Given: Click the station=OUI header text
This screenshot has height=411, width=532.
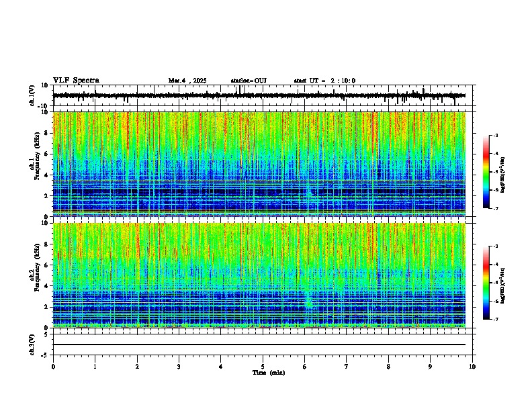Looking at the screenshot, I should click(249, 81).
